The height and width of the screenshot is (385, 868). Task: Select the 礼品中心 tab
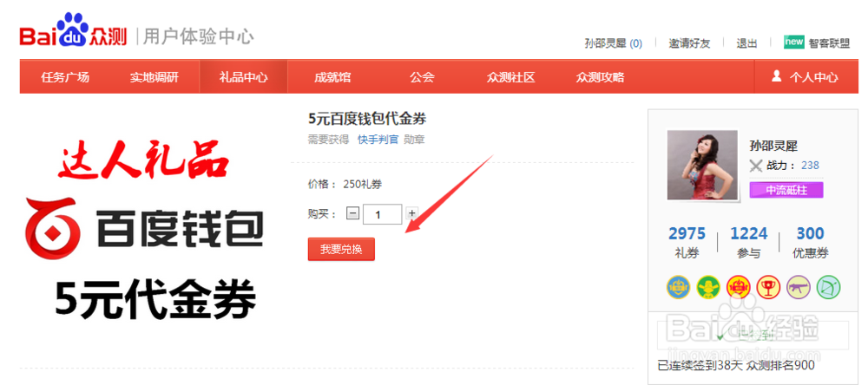(244, 77)
